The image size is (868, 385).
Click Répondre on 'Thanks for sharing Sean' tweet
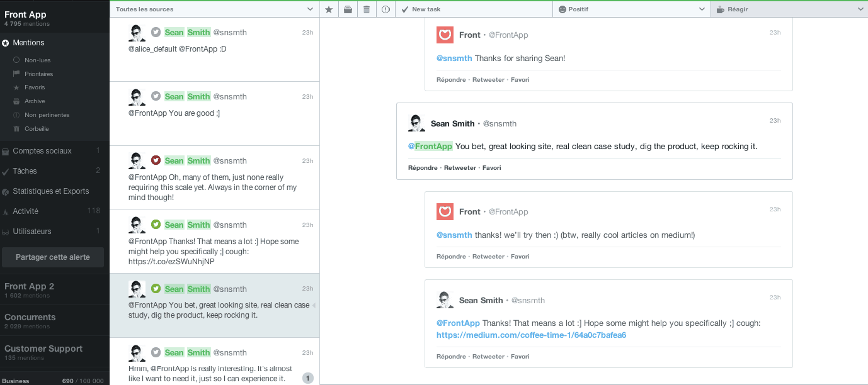tap(451, 80)
